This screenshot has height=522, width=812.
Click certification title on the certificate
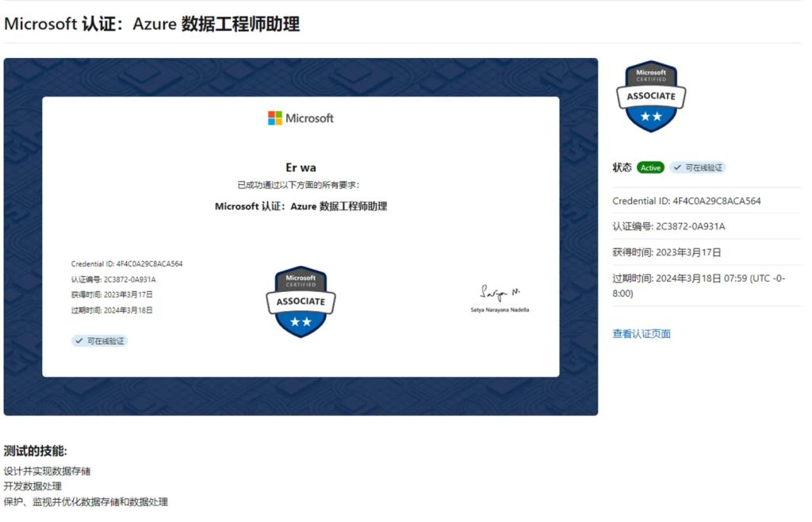coord(301,206)
